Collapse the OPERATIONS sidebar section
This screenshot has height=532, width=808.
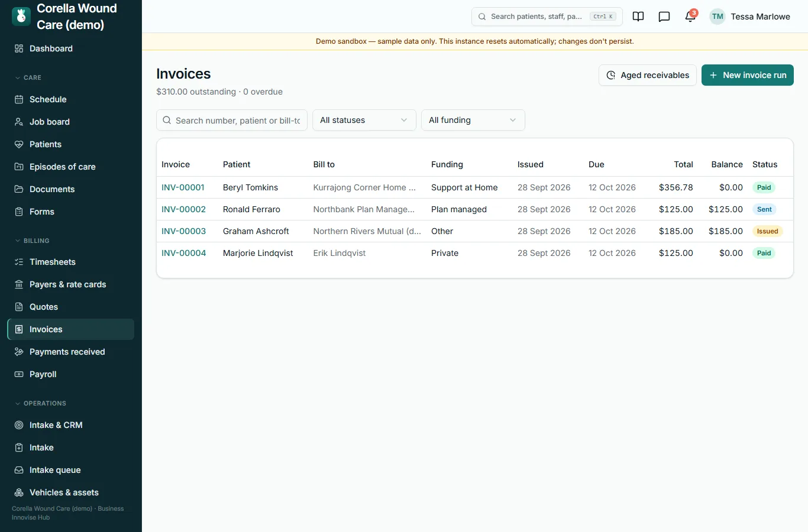pyautogui.click(x=40, y=403)
